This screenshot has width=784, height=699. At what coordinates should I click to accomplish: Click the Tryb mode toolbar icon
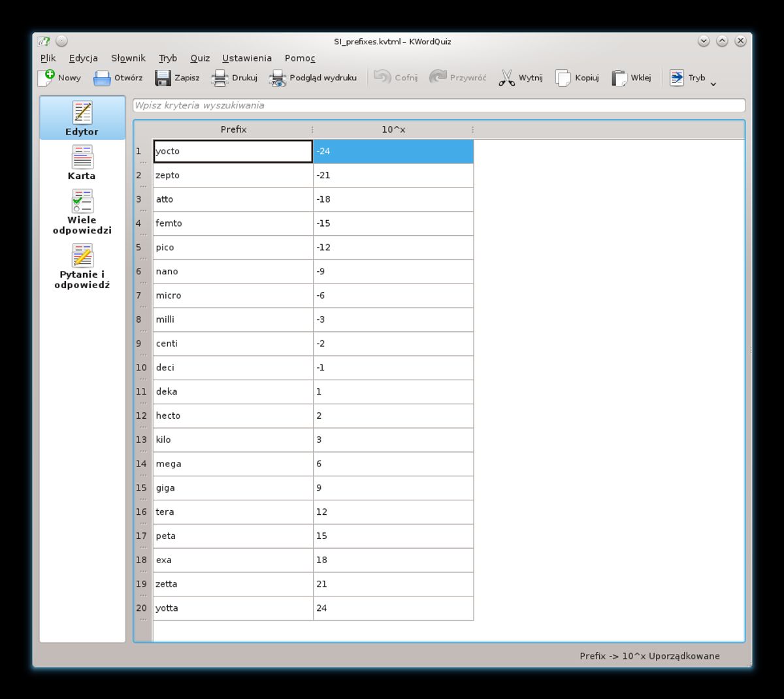(677, 78)
